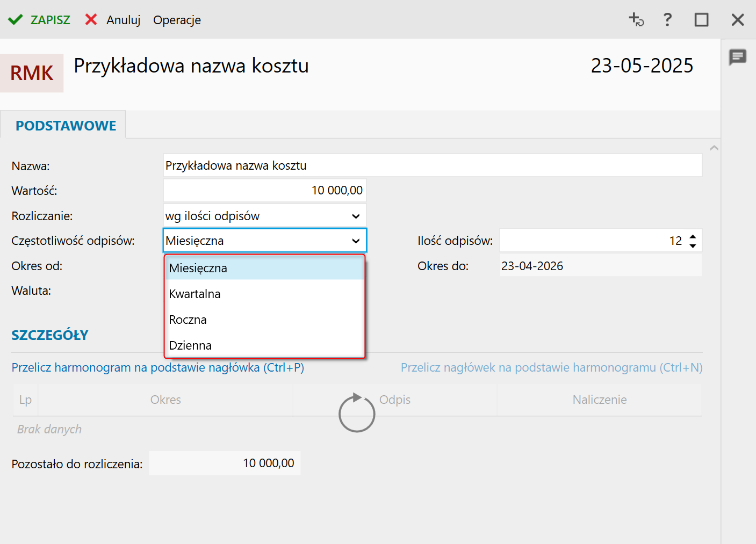
Task: Select Roczna from the dropdown list
Action: [x=264, y=320]
